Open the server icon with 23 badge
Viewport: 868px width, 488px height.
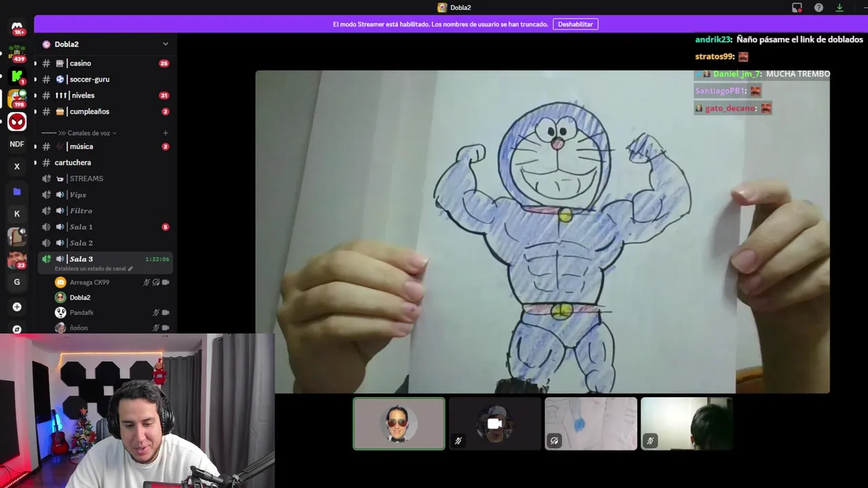click(x=17, y=260)
